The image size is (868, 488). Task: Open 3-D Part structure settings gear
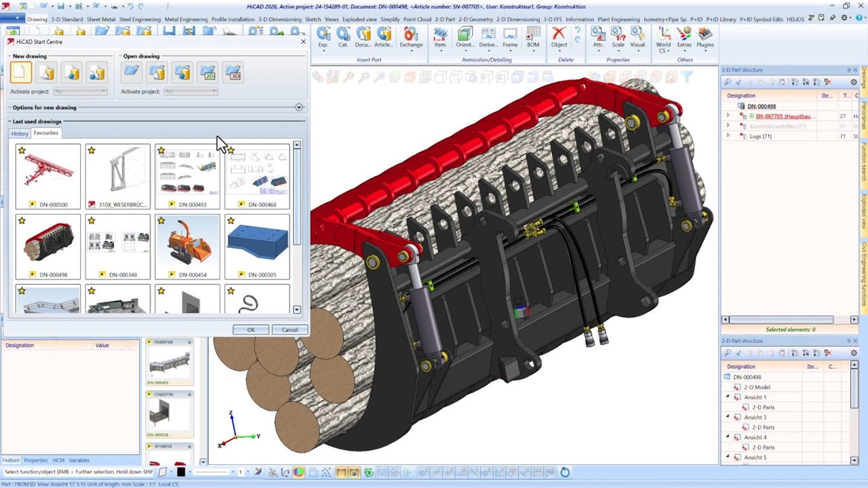coord(854,82)
